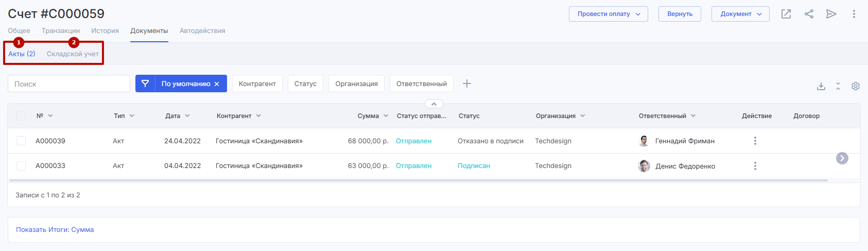
Task: Open table settings gear icon
Action: (856, 86)
